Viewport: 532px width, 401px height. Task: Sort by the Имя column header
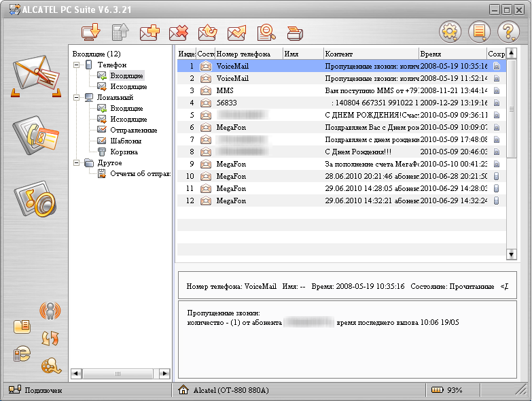click(303, 54)
